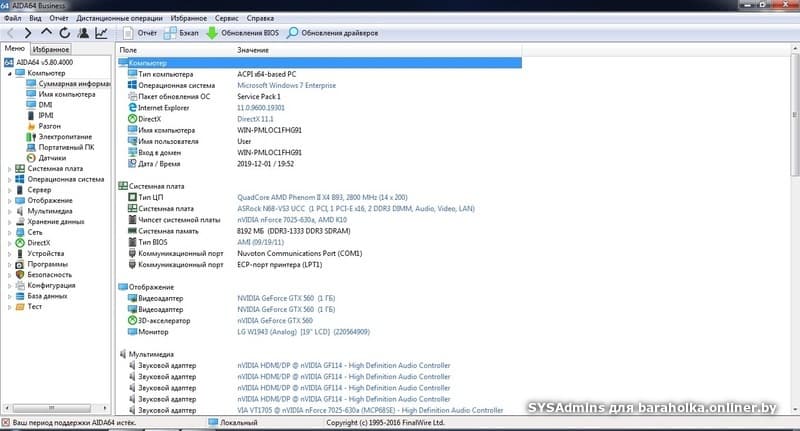
Task: Click the Безопасность shield icon
Action: click(x=20, y=275)
